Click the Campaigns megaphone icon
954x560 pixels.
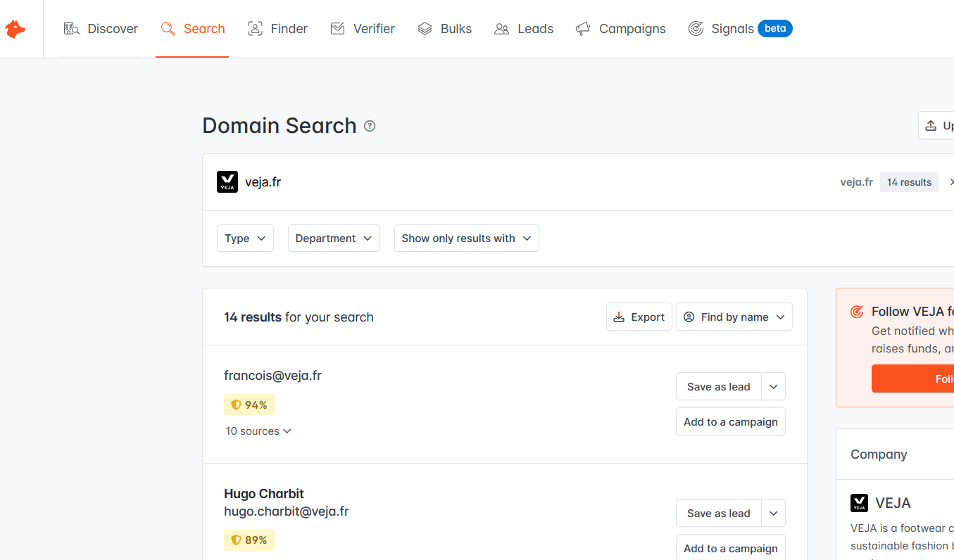[x=583, y=29]
